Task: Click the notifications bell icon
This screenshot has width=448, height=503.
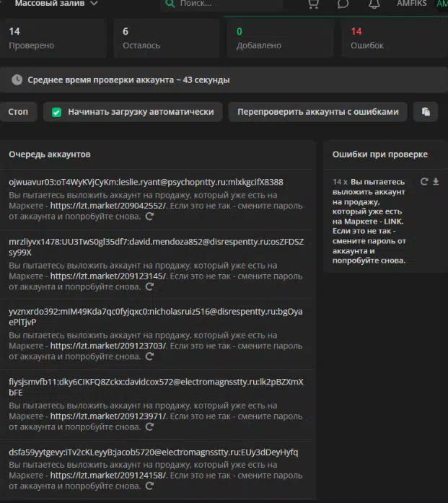Action: click(374, 4)
